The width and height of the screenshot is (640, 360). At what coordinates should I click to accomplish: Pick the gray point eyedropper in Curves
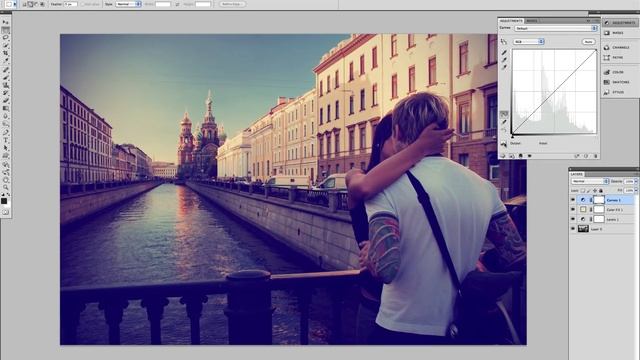click(504, 60)
